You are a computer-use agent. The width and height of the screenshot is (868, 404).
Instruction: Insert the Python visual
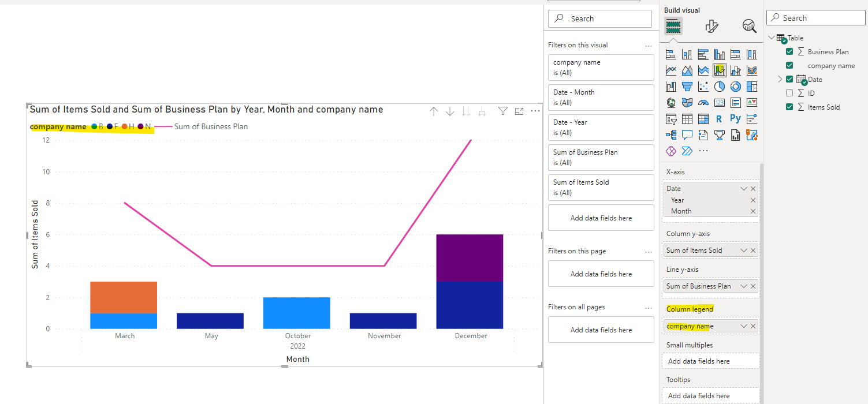[736, 119]
